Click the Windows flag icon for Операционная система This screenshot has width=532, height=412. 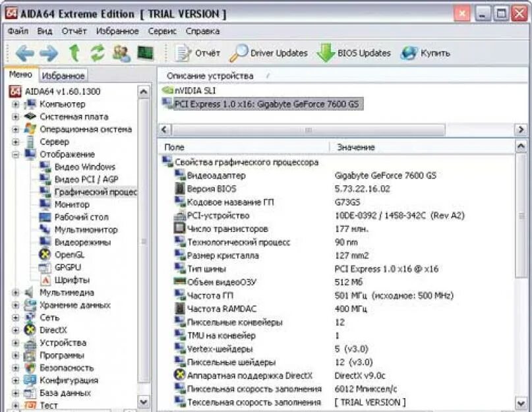[30, 129]
